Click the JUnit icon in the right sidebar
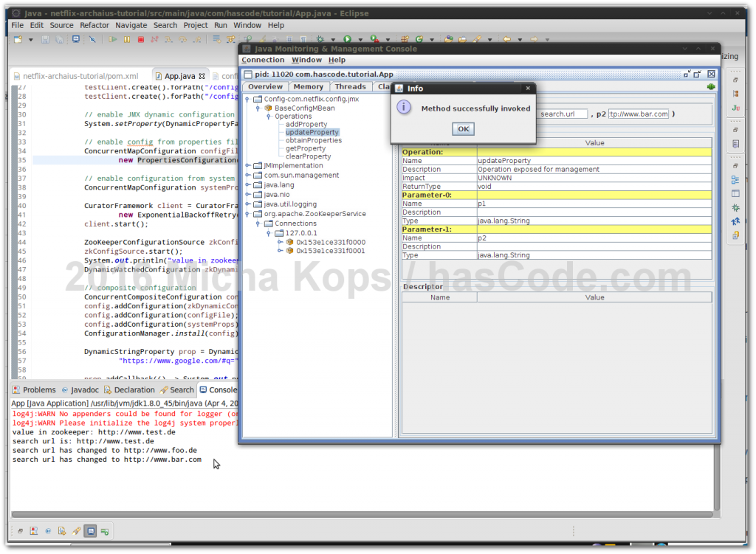 pos(735,108)
